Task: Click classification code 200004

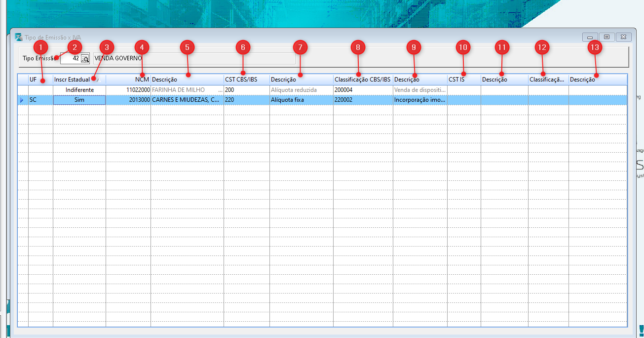Action: tap(363, 90)
